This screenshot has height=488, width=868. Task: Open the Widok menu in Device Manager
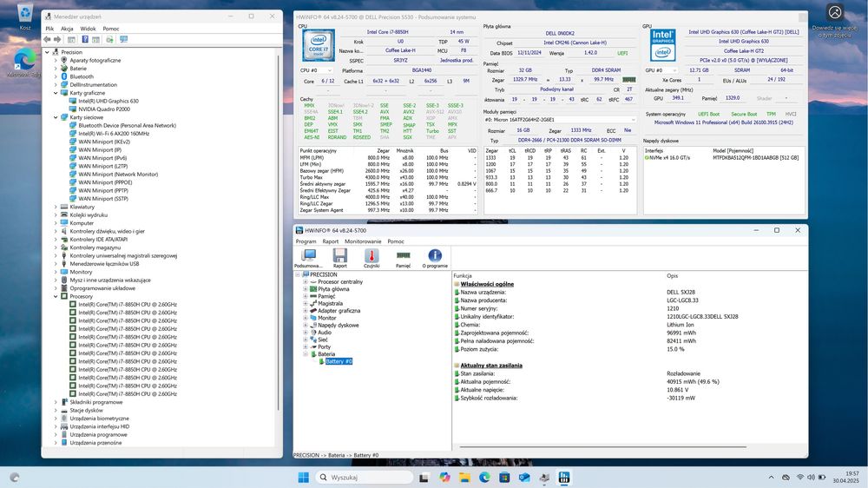click(x=88, y=29)
